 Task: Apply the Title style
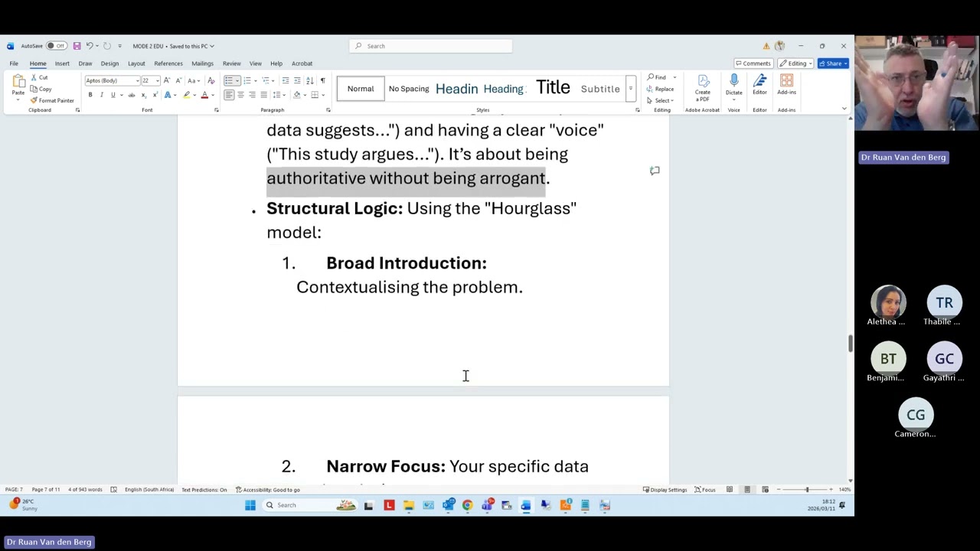(x=553, y=88)
